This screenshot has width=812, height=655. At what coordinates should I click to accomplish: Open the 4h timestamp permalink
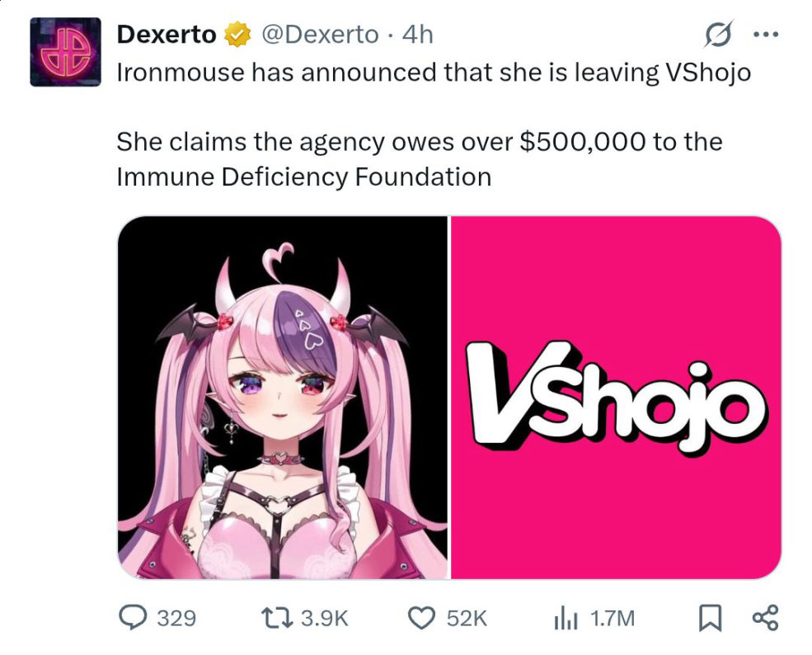coord(417,35)
